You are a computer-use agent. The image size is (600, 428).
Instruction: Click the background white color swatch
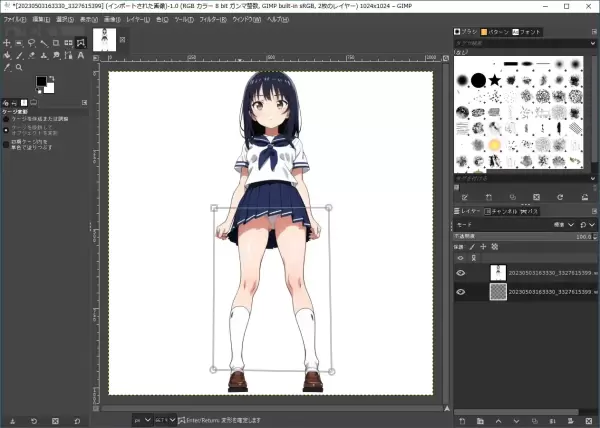pos(50,90)
